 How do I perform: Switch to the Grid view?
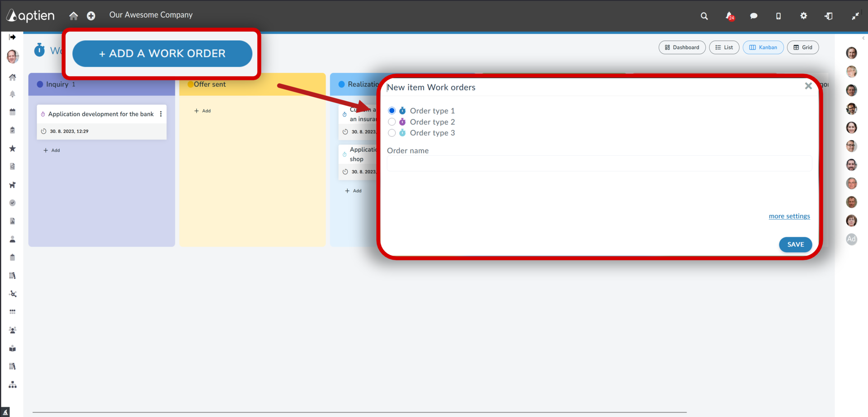pos(802,47)
